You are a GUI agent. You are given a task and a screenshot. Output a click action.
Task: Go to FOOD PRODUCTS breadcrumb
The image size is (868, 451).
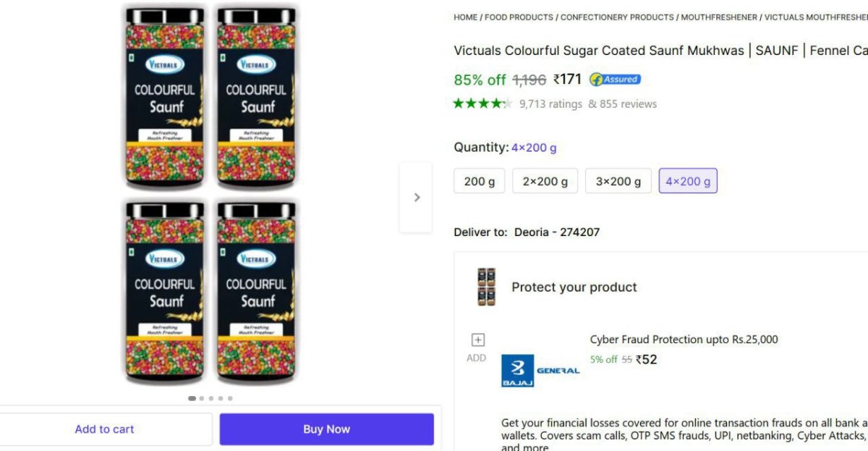coord(519,17)
